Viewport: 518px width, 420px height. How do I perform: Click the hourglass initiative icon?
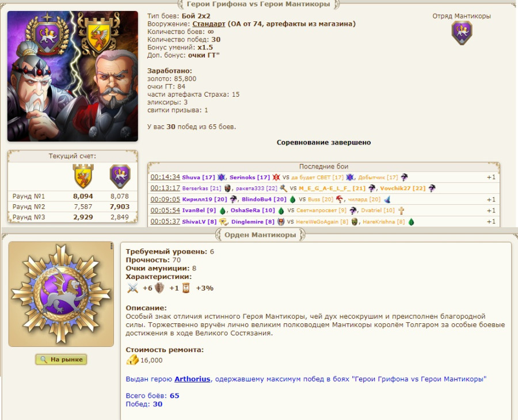(186, 288)
